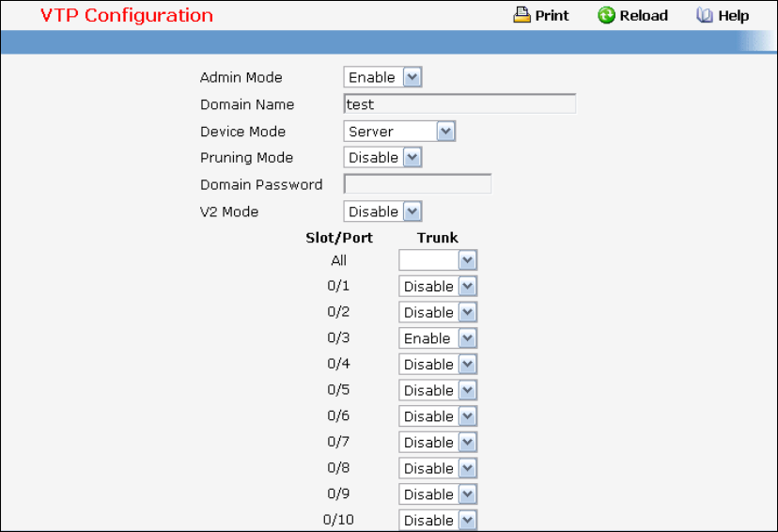Click the 0/7 port label
The height and width of the screenshot is (532, 778).
click(x=338, y=442)
